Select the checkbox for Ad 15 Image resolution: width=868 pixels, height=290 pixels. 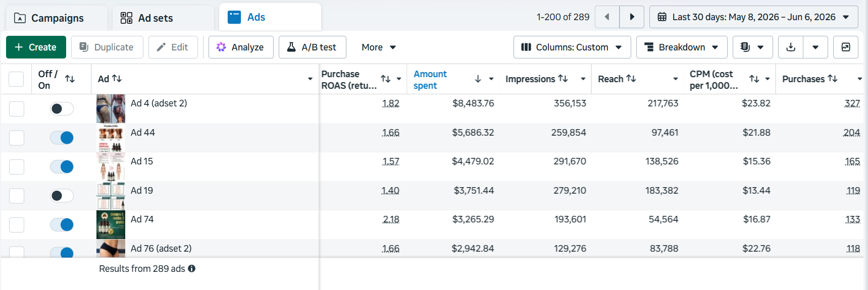16,167
